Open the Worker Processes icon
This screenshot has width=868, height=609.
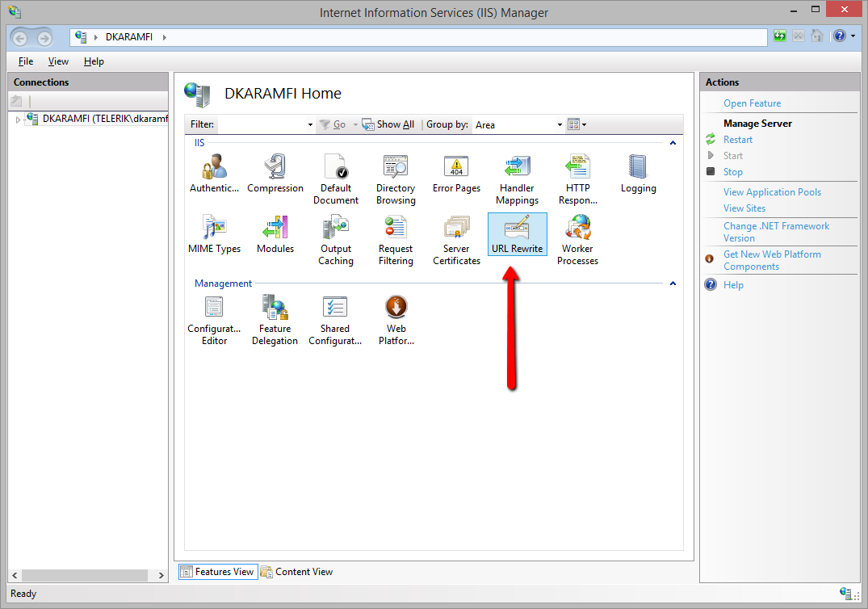tap(577, 240)
